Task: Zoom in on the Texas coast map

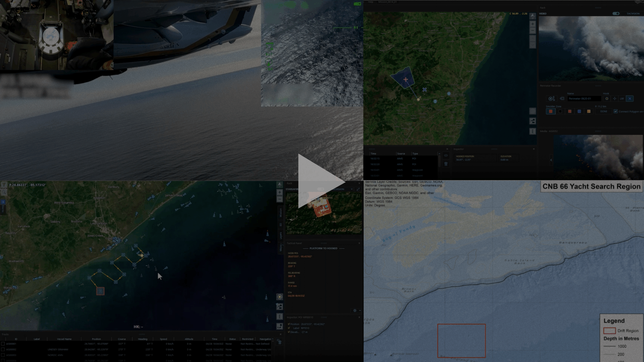Action: tap(279, 193)
